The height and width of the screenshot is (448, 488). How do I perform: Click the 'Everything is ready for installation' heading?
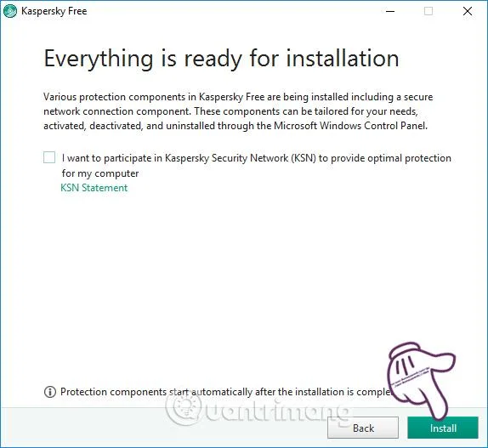(x=221, y=59)
